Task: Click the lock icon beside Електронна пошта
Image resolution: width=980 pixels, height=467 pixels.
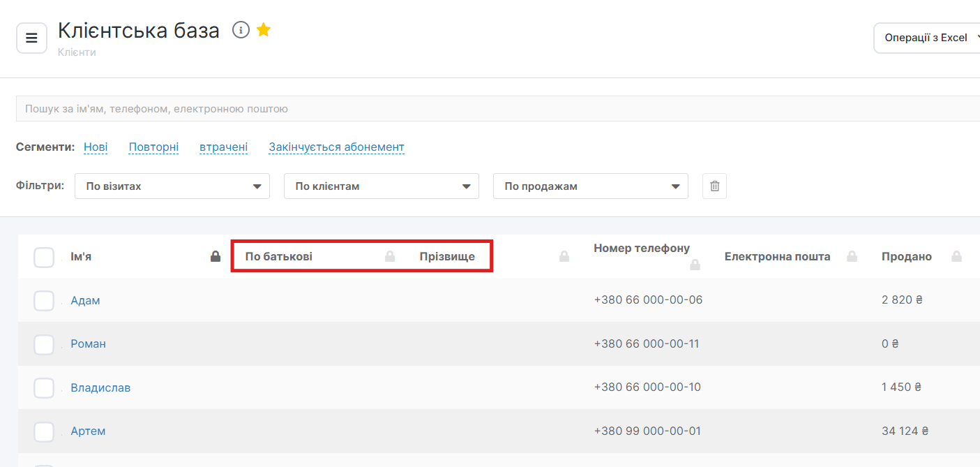Action: pos(852,256)
